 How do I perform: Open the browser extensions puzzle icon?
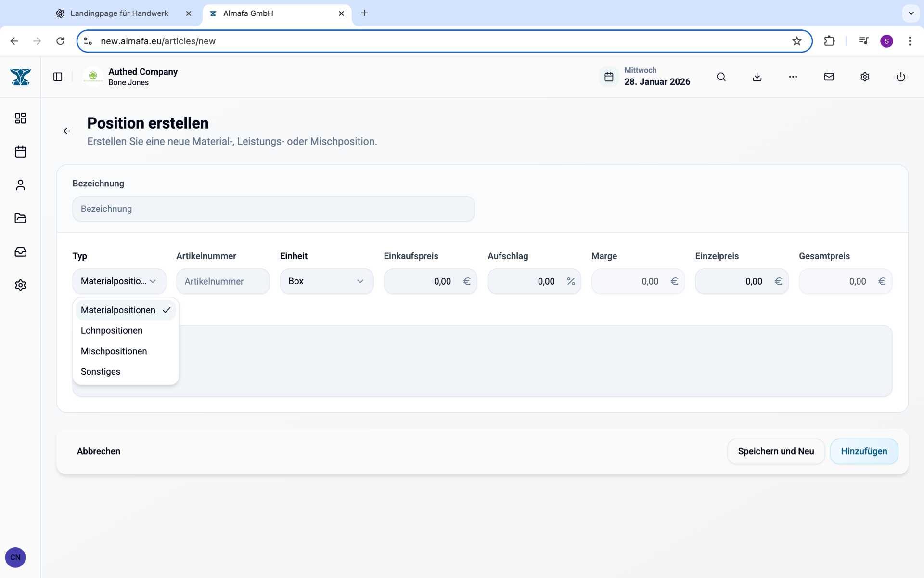coord(829,41)
